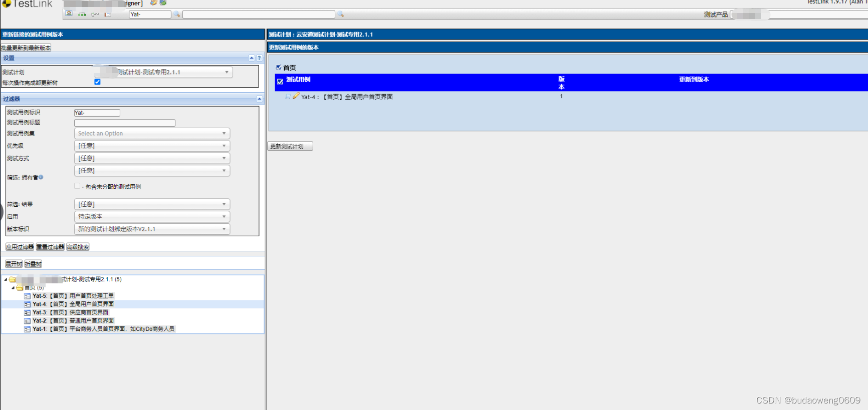The height and width of the screenshot is (410, 868).
Task: Click into the 测试用例标题 filter field
Action: coord(125,123)
